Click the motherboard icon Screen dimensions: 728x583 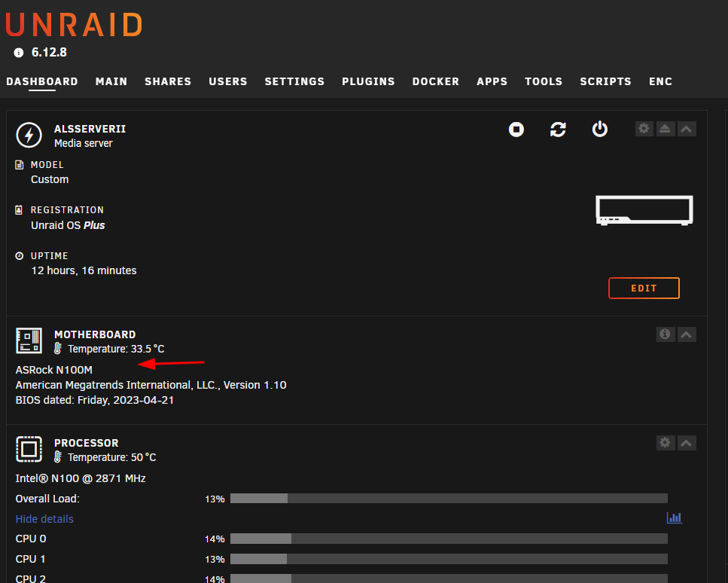[x=29, y=340]
